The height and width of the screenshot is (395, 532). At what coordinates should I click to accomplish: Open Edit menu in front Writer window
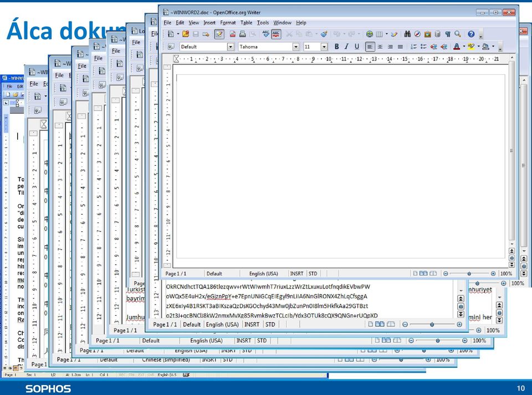tap(180, 23)
